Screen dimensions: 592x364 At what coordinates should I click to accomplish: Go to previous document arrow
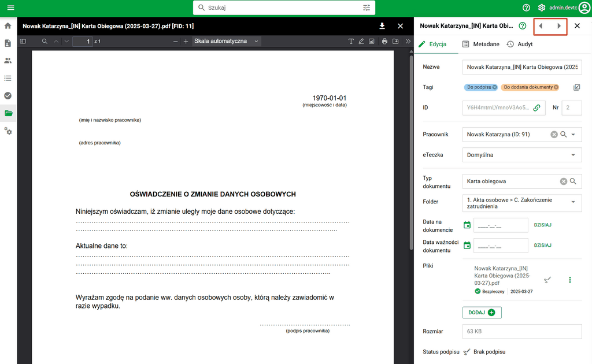click(541, 26)
